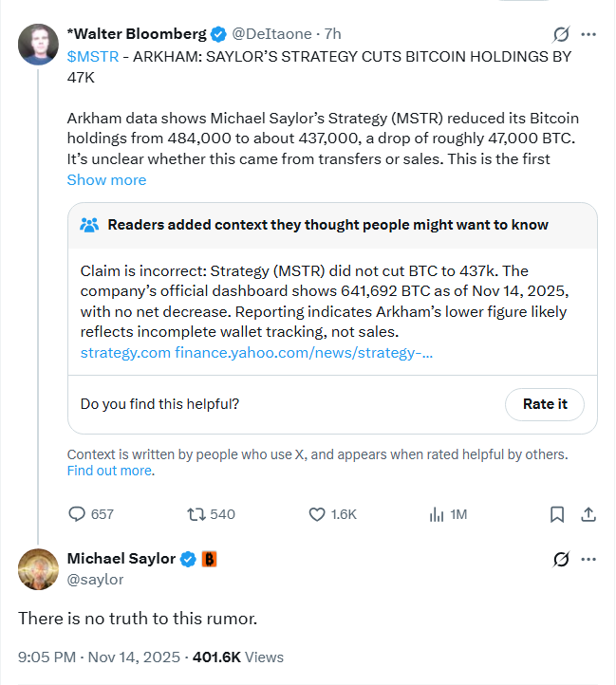The width and height of the screenshot is (616, 685).
Task: Expand the tweet with Show more
Action: point(106,180)
